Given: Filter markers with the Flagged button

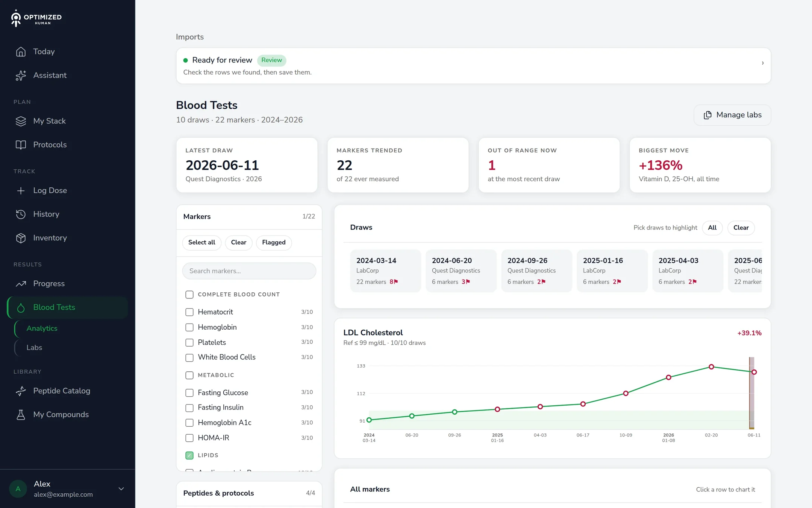Looking at the screenshot, I should pyautogui.click(x=274, y=242).
